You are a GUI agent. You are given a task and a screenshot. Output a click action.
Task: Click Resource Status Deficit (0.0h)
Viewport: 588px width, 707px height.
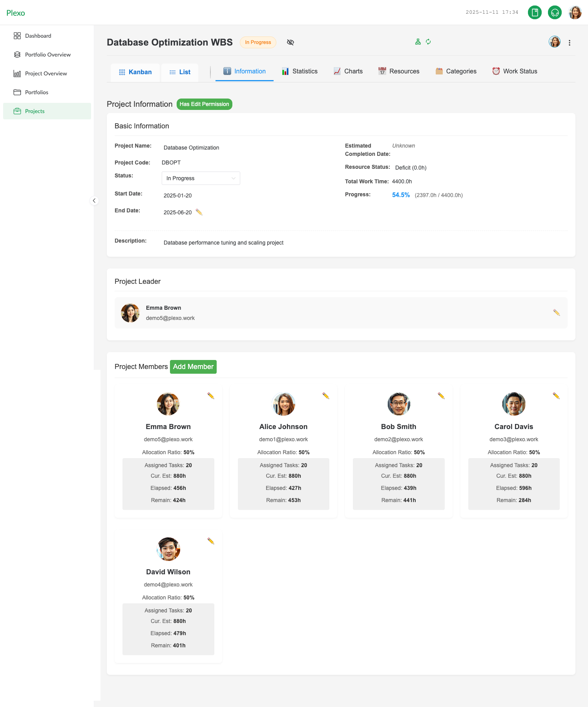click(411, 168)
